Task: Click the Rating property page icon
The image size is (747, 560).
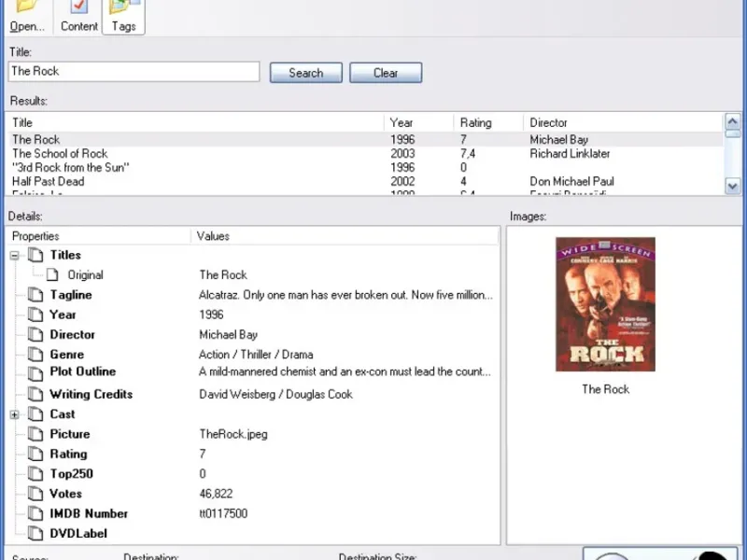Action: (x=35, y=454)
